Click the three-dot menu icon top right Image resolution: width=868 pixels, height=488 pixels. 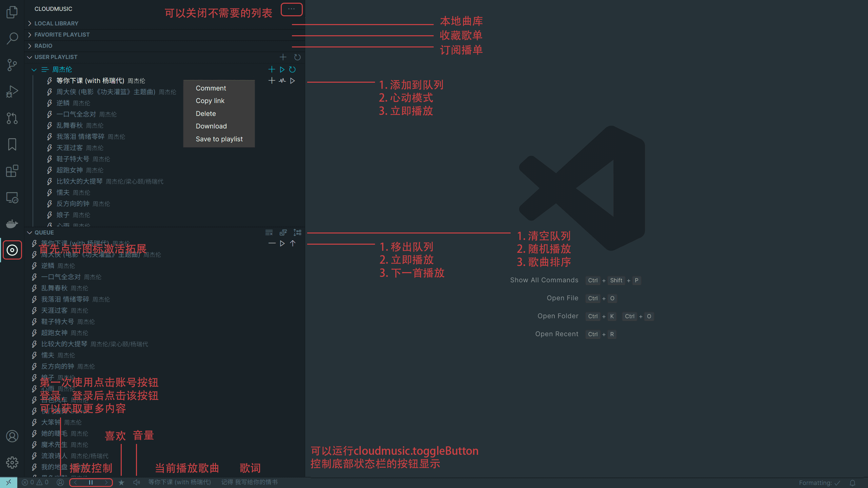[x=292, y=9]
